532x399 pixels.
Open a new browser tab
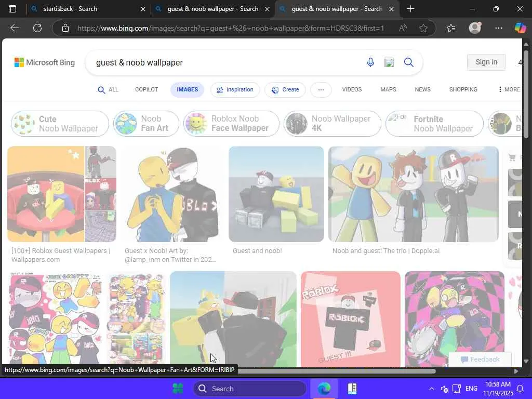click(410, 9)
